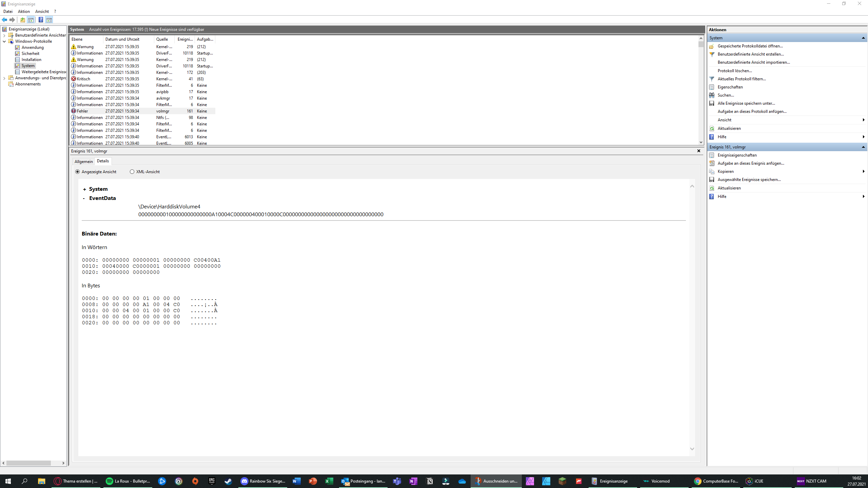Click Protokoll löschen action link
The height and width of the screenshot is (488, 868).
[734, 70]
